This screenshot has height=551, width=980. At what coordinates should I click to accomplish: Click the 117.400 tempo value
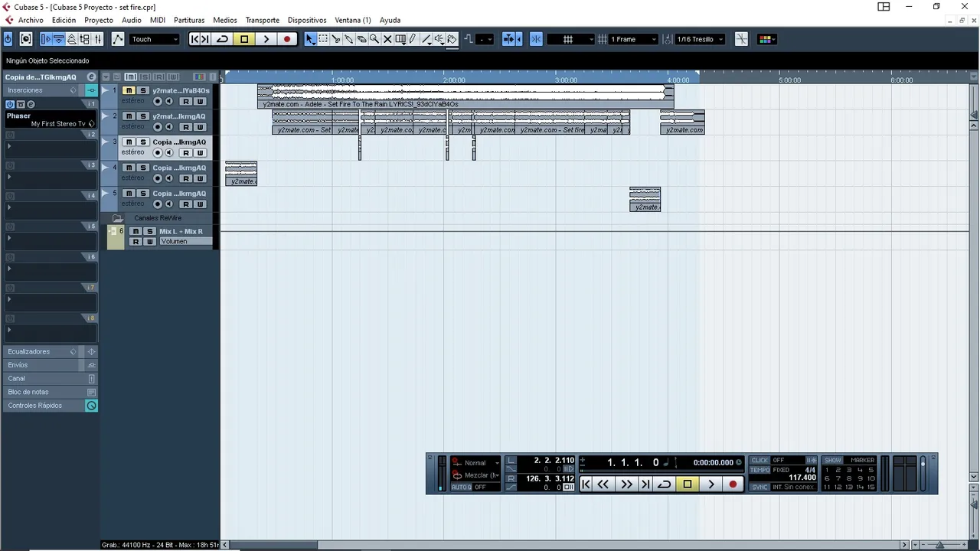pyautogui.click(x=802, y=478)
